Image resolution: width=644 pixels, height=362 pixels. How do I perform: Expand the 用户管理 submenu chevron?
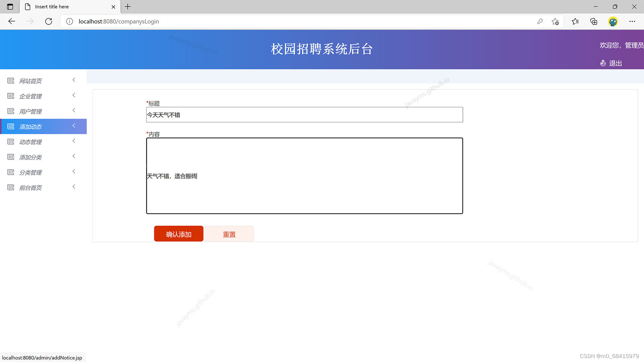[x=74, y=111]
